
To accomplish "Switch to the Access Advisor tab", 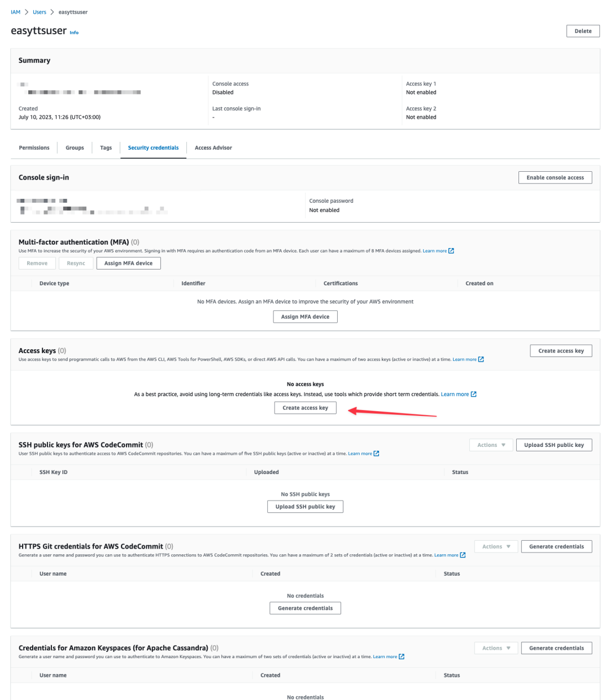I will pyautogui.click(x=213, y=148).
